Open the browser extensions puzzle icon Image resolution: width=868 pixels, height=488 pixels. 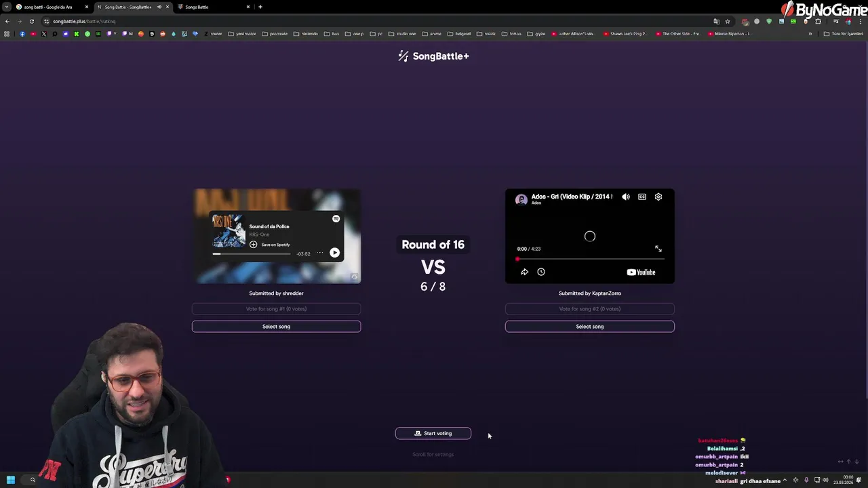(818, 21)
